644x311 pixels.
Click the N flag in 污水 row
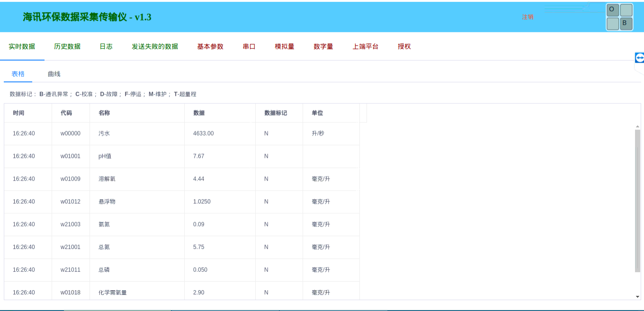(x=266, y=134)
